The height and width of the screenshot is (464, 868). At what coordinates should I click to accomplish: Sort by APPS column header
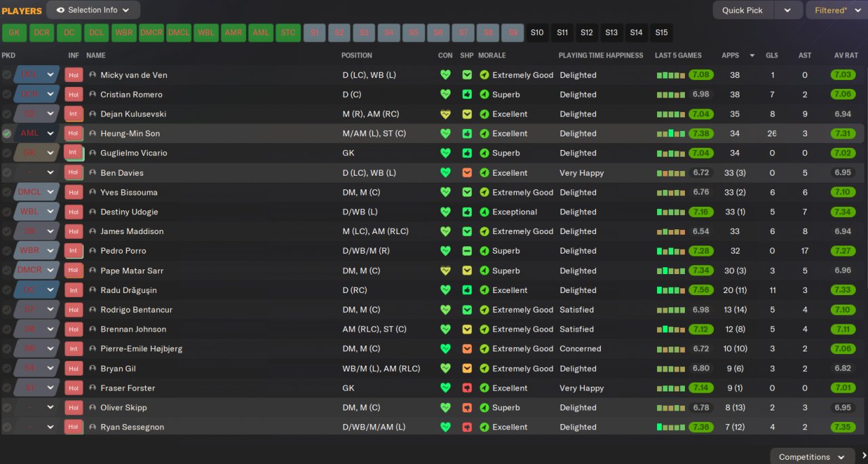click(x=730, y=56)
